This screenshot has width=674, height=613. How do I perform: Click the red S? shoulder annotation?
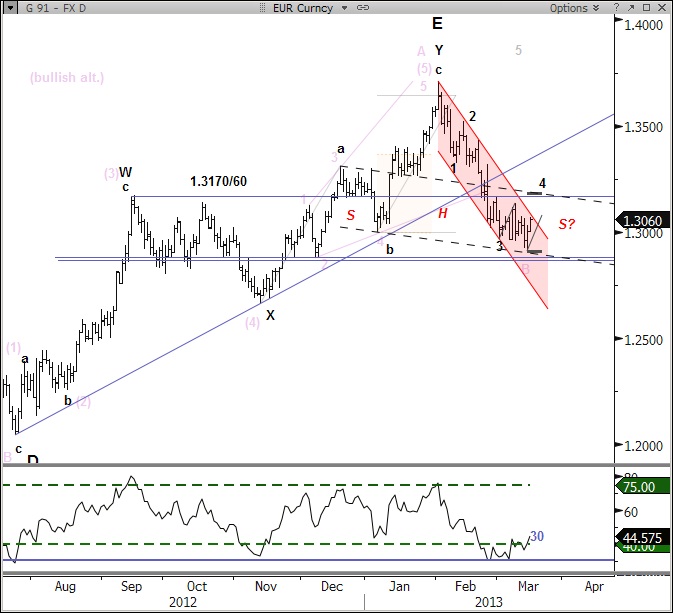pyautogui.click(x=567, y=224)
